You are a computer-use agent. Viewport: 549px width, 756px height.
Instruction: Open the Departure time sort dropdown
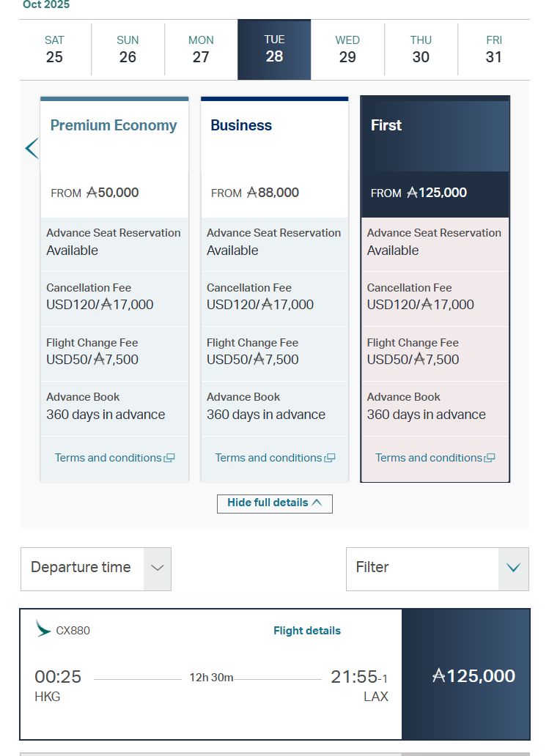[x=96, y=568]
